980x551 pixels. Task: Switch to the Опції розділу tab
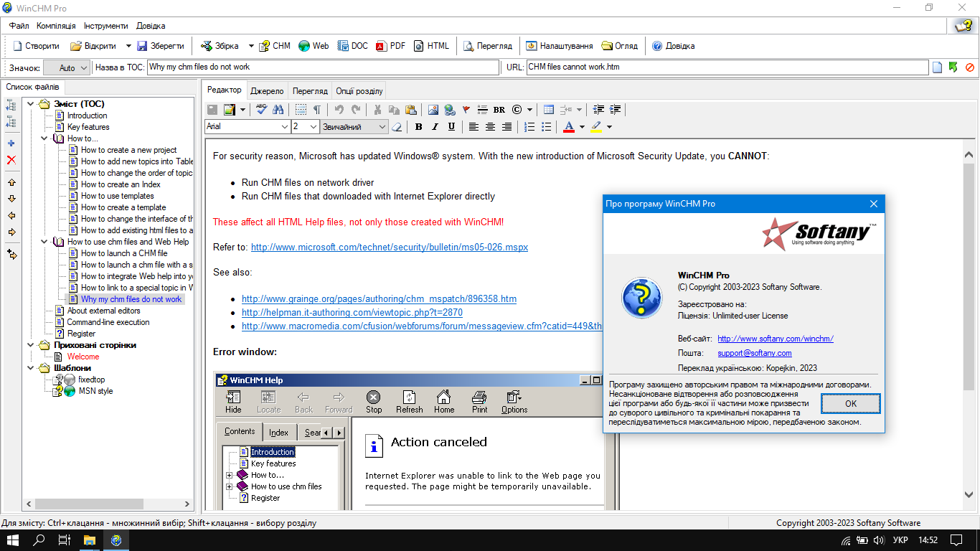coord(359,91)
